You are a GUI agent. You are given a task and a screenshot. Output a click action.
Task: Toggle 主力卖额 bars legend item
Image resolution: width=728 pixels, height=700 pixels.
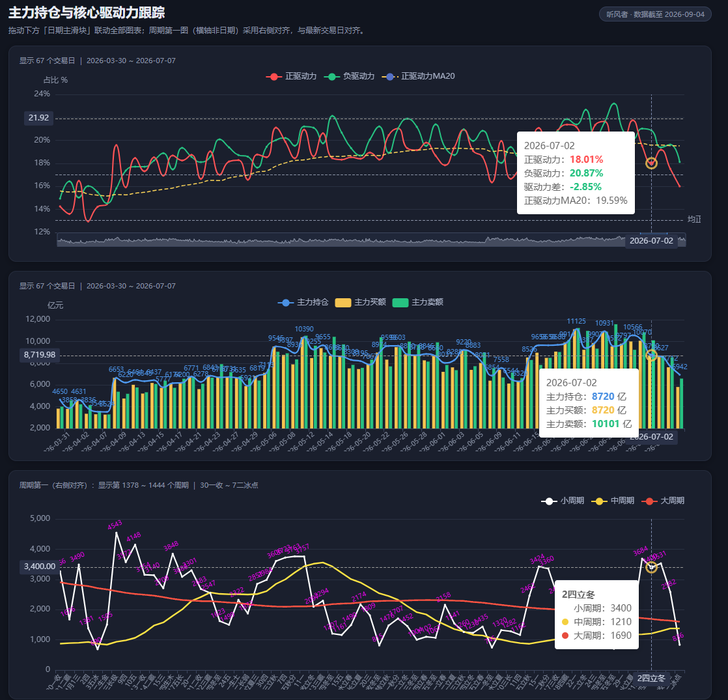tap(418, 302)
